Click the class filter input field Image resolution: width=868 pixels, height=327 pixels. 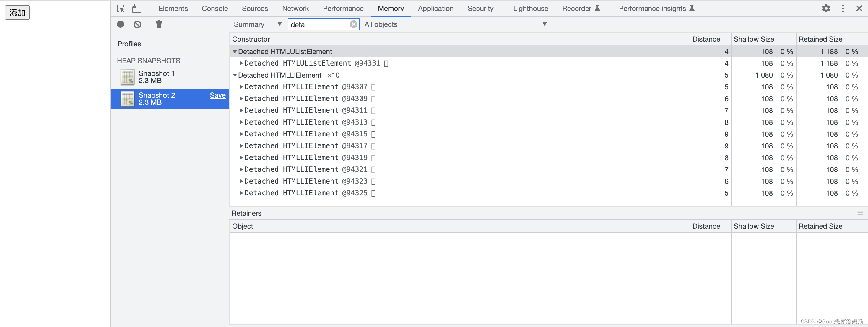point(318,24)
